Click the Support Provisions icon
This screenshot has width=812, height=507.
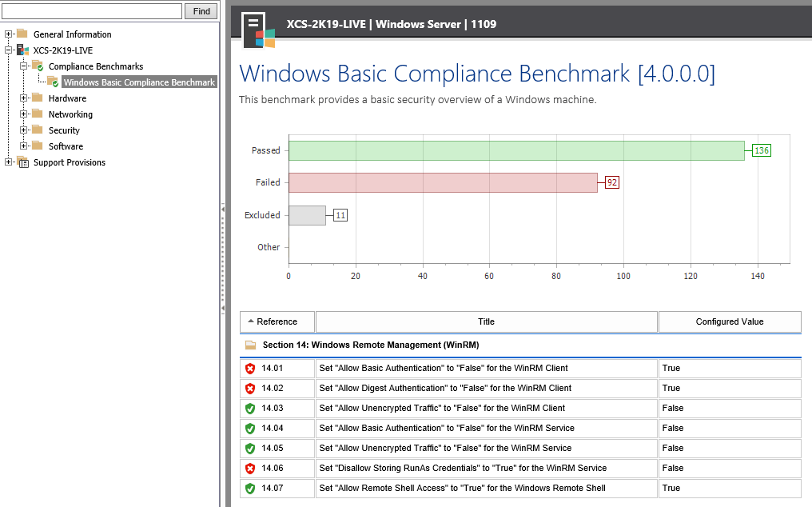21,162
